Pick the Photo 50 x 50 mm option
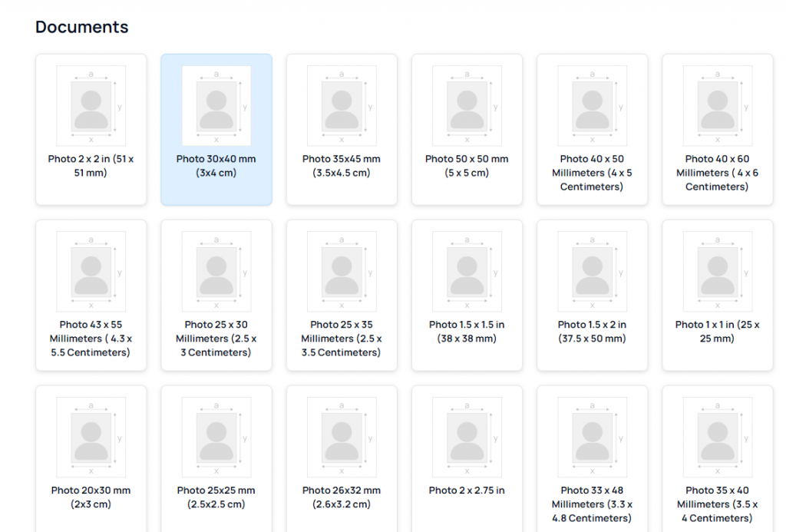Image resolution: width=786 pixels, height=532 pixels. tap(467, 129)
